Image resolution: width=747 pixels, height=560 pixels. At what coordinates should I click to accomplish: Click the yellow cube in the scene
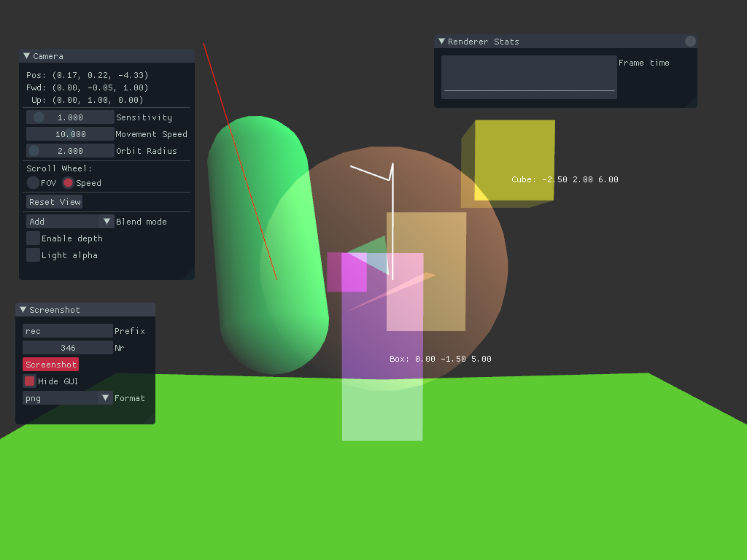[511, 160]
